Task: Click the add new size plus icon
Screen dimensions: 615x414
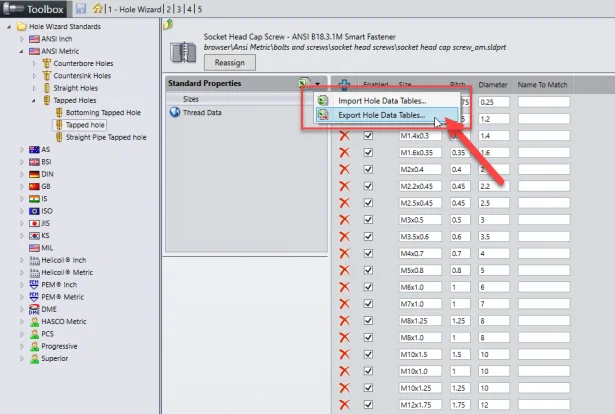Action: pos(344,87)
